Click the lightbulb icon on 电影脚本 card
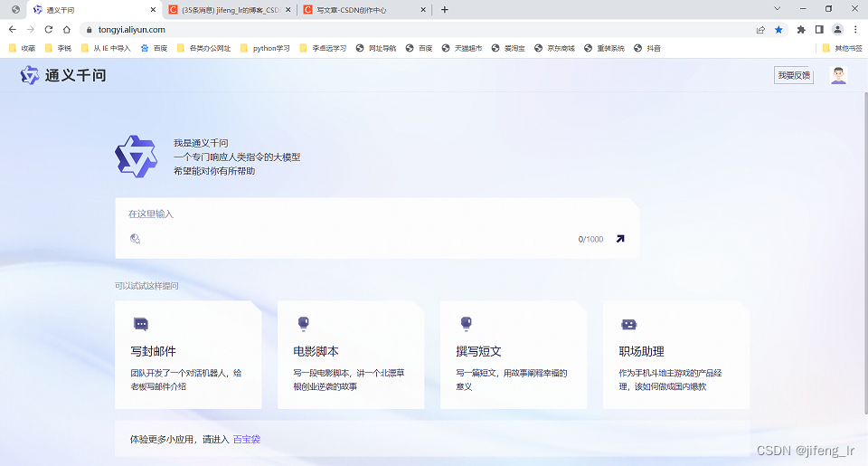This screenshot has height=466, width=868. pos(304,324)
